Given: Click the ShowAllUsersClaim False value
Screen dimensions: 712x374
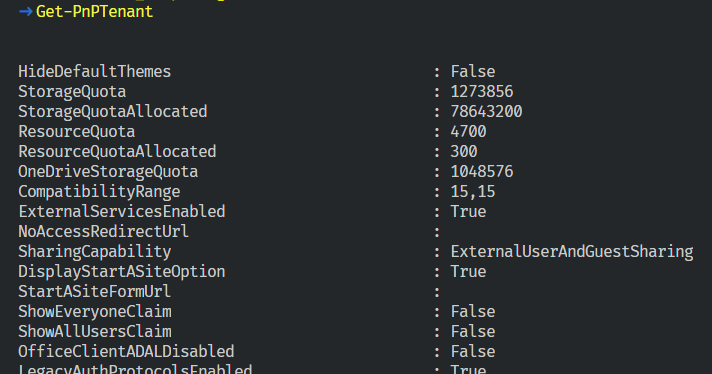Looking at the screenshot, I should click(x=473, y=331).
